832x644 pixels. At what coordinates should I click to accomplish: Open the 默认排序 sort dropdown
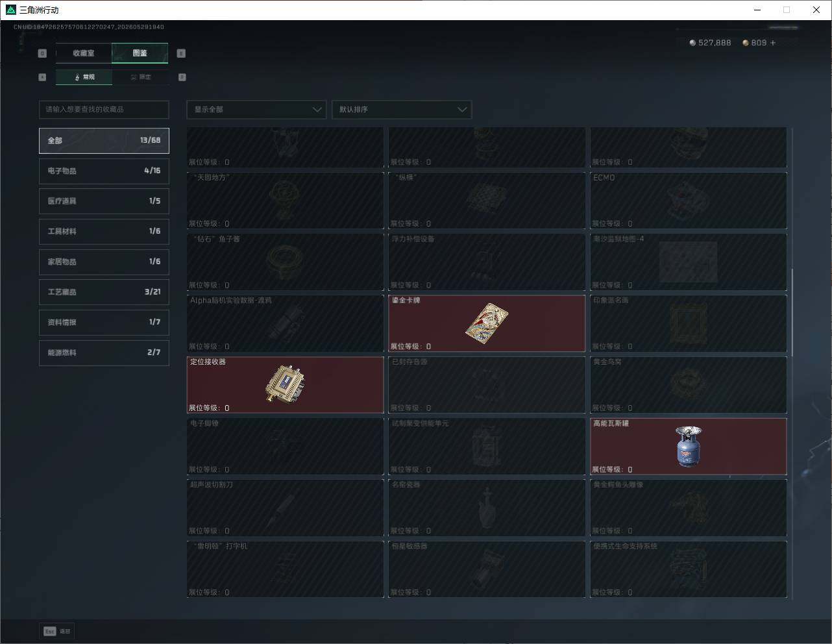coord(402,110)
